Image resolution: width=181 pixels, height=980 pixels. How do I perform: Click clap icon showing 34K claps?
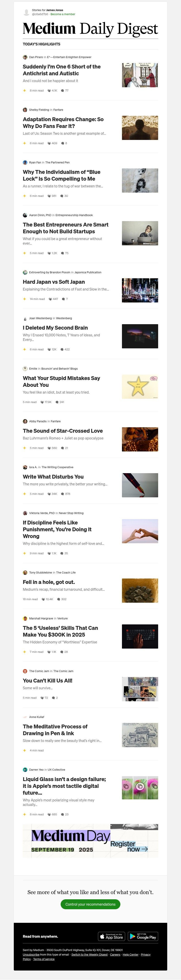(49, 494)
